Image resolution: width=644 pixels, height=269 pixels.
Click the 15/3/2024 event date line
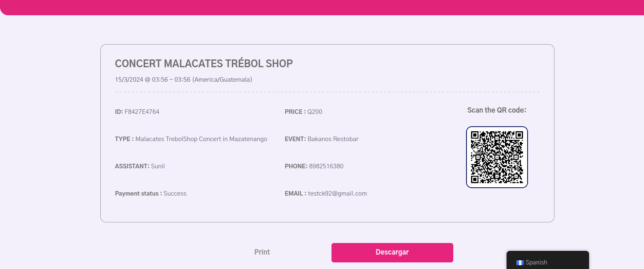[183, 80]
